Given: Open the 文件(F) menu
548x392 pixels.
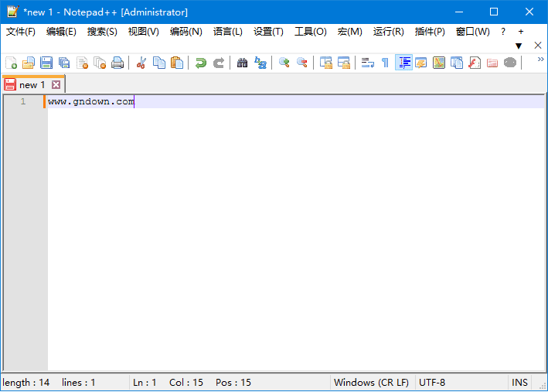Looking at the screenshot, I should click(x=21, y=32).
